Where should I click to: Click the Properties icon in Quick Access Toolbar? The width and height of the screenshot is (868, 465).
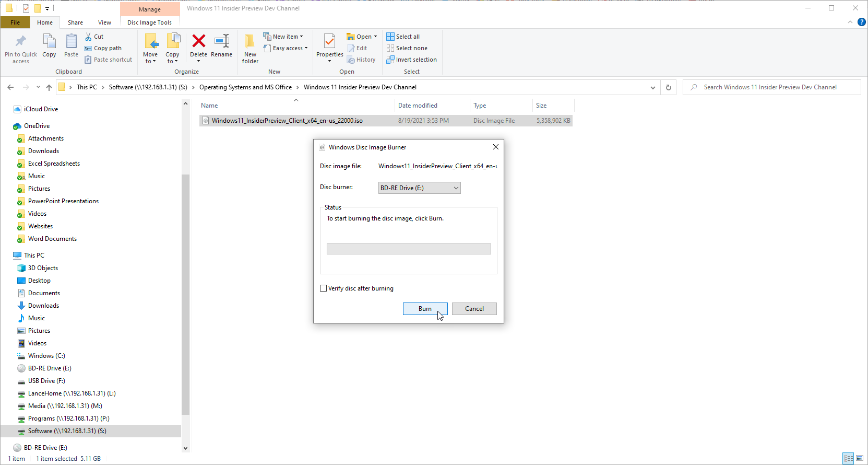[26, 8]
